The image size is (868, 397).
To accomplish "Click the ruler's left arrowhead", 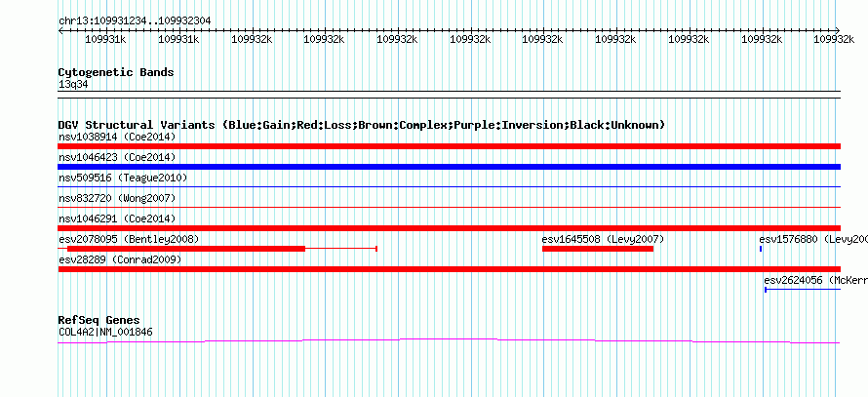I will pyautogui.click(x=60, y=30).
